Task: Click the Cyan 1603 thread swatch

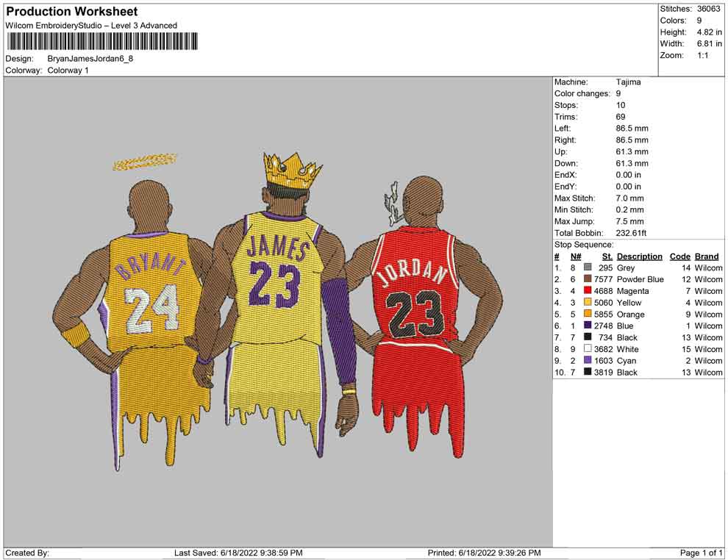Action: coord(588,361)
